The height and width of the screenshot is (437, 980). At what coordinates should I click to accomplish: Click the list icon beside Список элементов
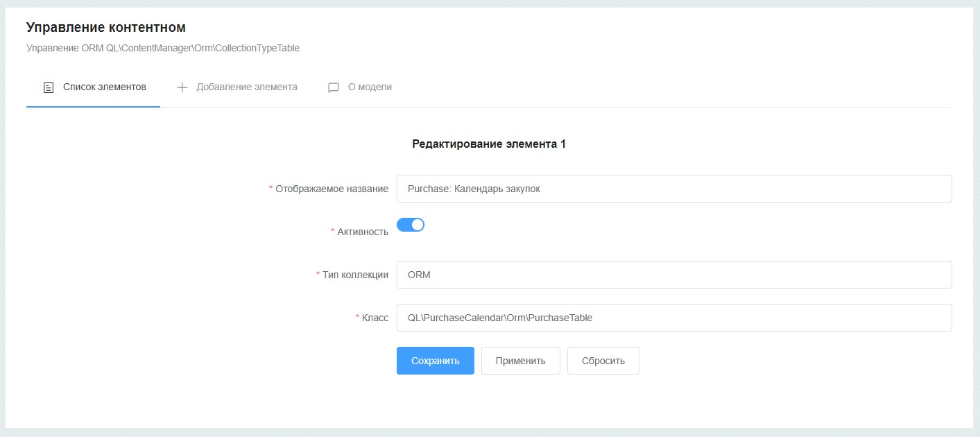(x=49, y=87)
